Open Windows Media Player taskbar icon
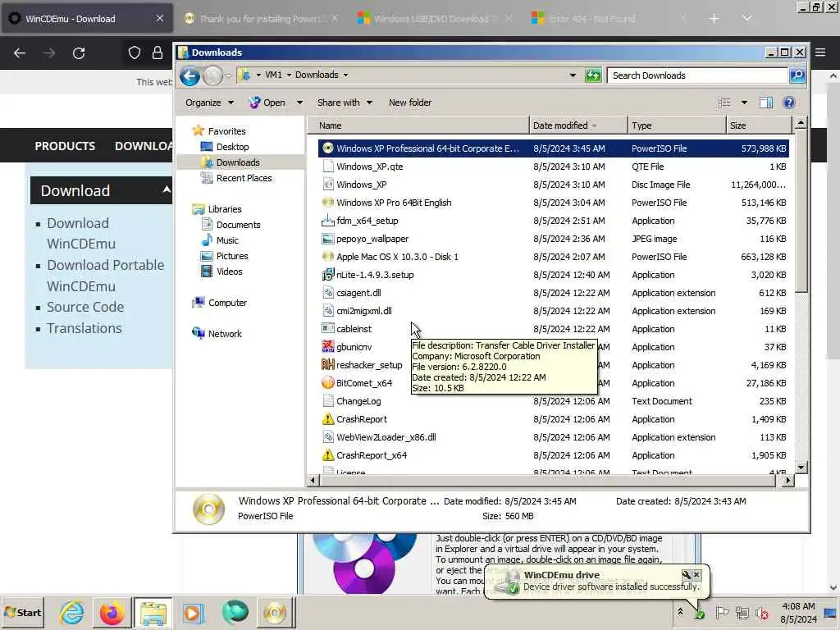This screenshot has height=630, width=840. click(x=194, y=612)
